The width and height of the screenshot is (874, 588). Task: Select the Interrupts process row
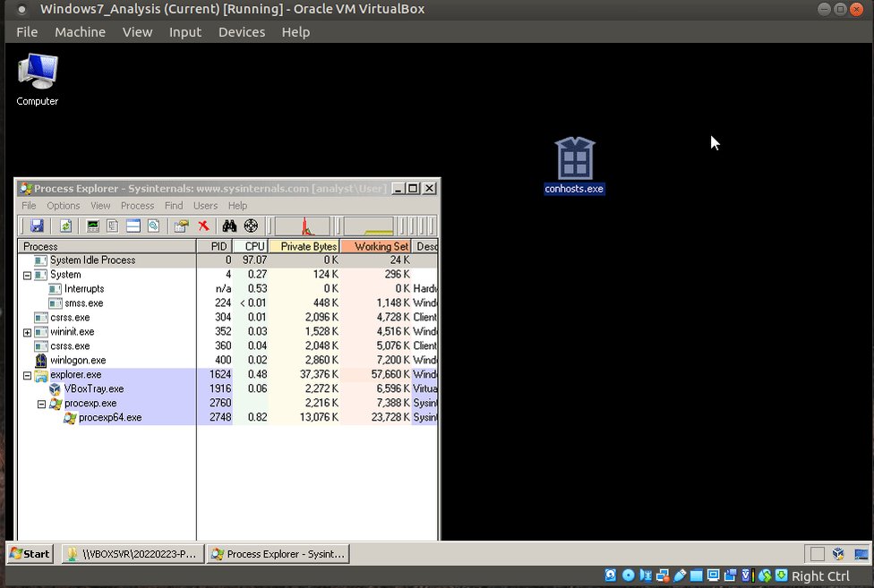tap(227, 288)
